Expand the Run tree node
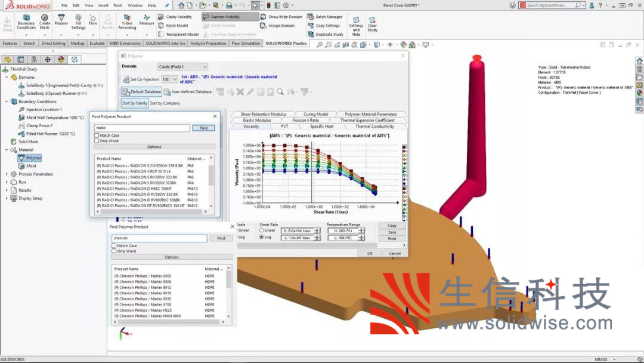The height and width of the screenshot is (363, 644). [x=7, y=182]
